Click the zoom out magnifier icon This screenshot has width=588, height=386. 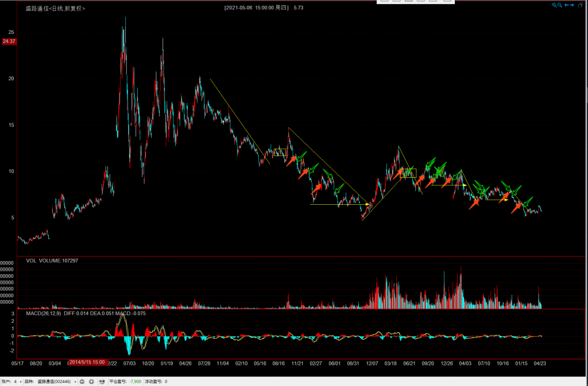click(560, 5)
